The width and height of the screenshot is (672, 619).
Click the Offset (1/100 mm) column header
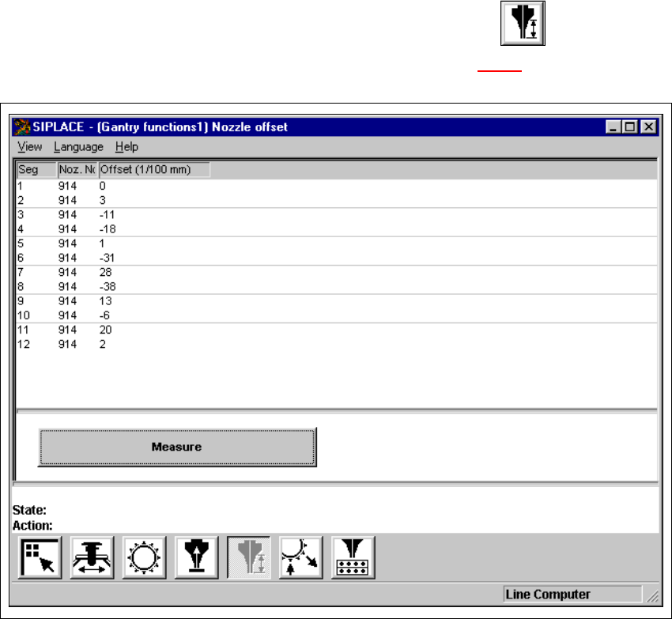pyautogui.click(x=154, y=170)
